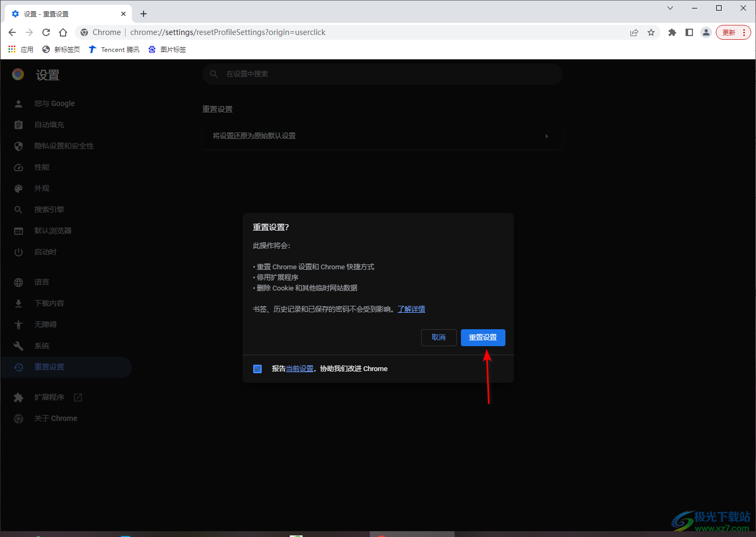
Task: Open a new tab with plus icon
Action: (x=144, y=14)
